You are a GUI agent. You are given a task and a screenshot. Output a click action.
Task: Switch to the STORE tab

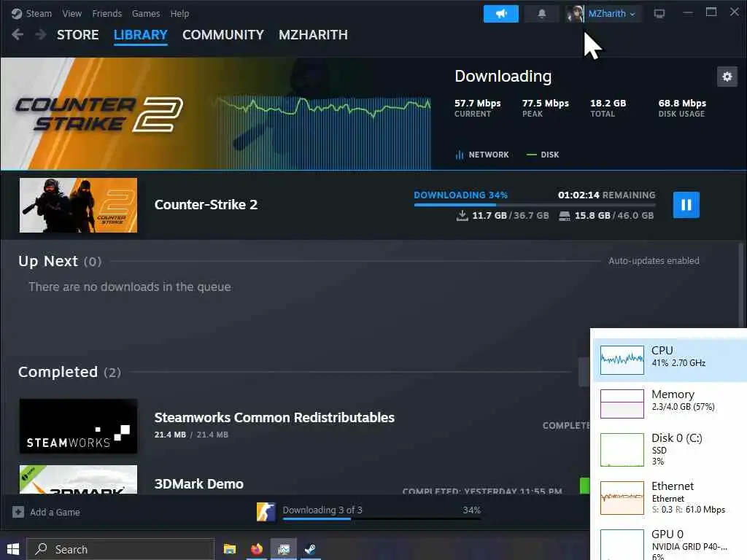pos(77,35)
